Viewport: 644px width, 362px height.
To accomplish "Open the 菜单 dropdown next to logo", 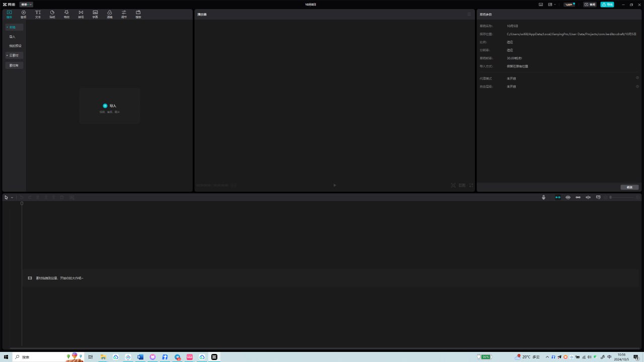I will 26,5.
